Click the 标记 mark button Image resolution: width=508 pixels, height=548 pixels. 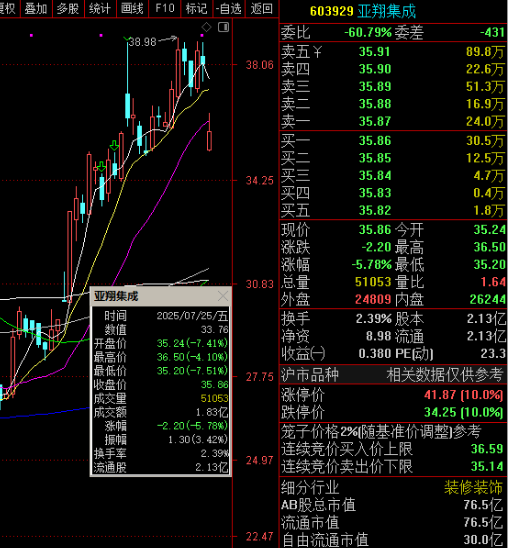coord(196,8)
